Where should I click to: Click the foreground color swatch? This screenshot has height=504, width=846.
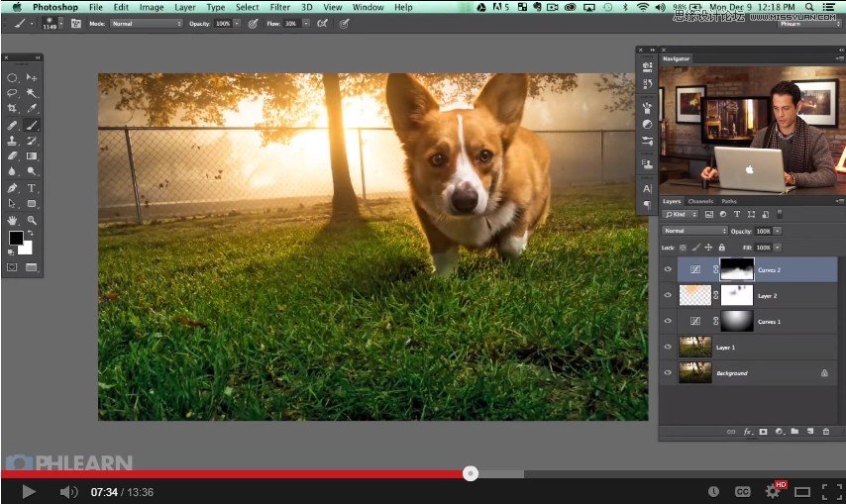pyautogui.click(x=15, y=238)
